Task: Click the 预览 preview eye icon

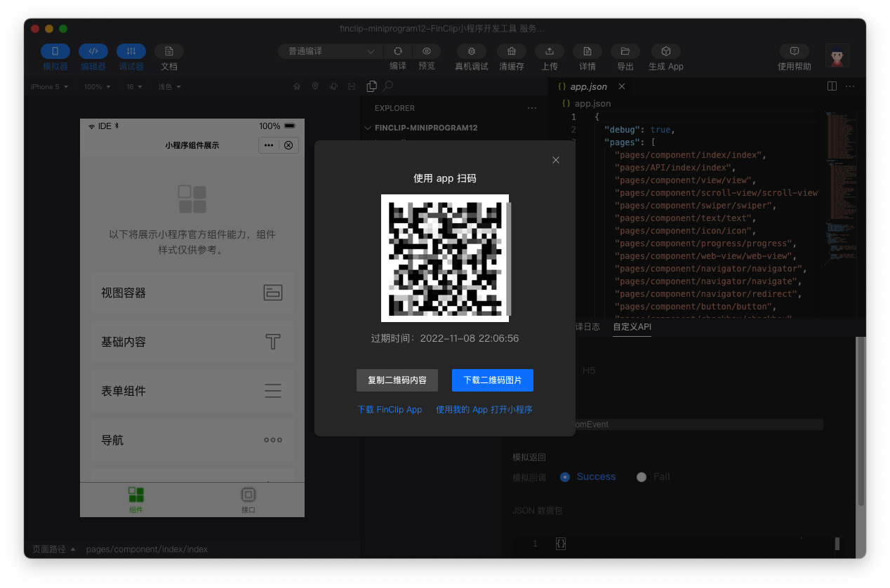Action: 426,51
